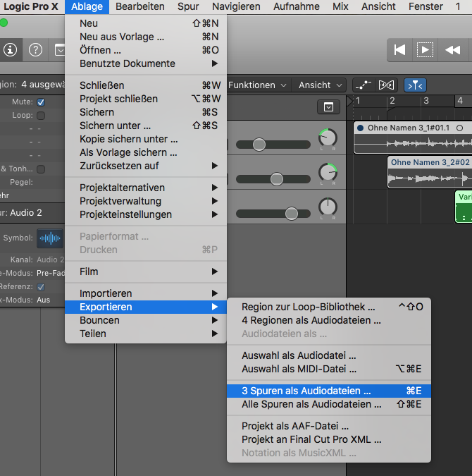Viewport: 472px width, 476px height.
Task: Click pan knob of second track
Action: tap(328, 173)
